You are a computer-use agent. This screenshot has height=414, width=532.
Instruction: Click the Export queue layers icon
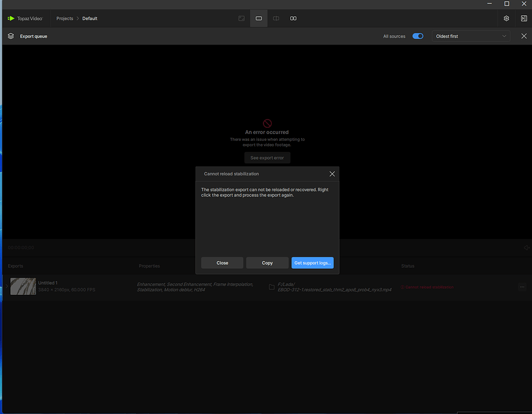[x=11, y=36]
